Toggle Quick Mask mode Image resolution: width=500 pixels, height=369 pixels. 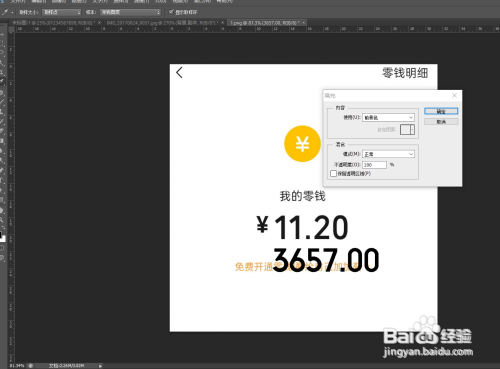[2, 248]
